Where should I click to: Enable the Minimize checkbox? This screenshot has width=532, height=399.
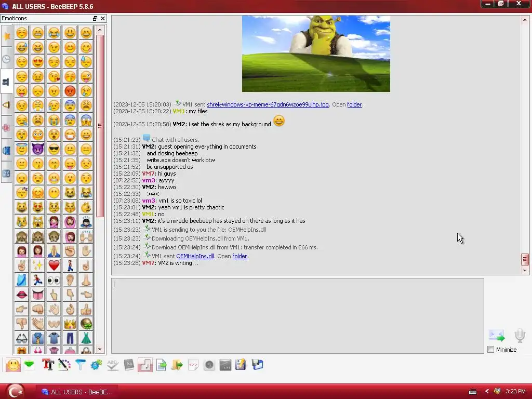tap(490, 350)
